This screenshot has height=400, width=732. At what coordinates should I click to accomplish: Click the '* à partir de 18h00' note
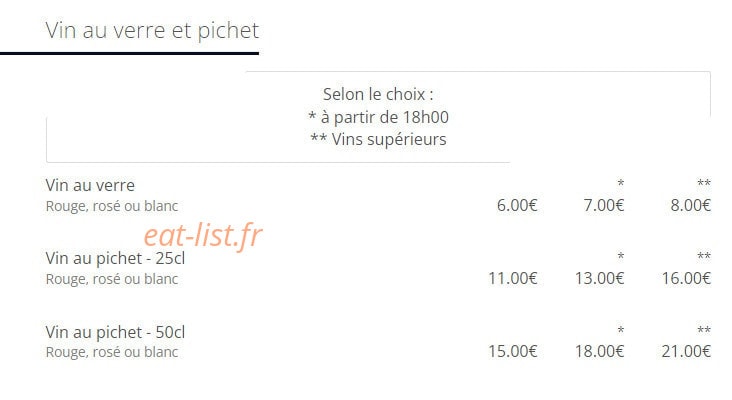(x=378, y=117)
